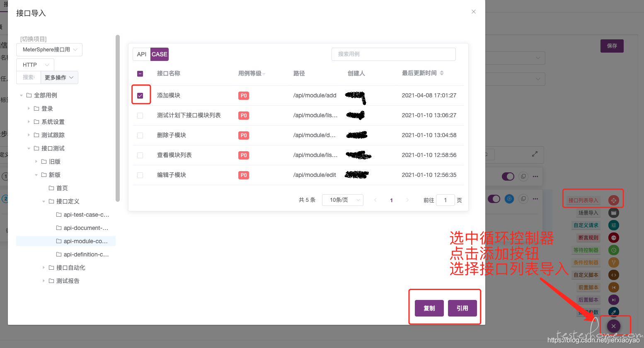644x348 pixels.
Task: Click the copy icon in the lower step row
Action: (523, 199)
